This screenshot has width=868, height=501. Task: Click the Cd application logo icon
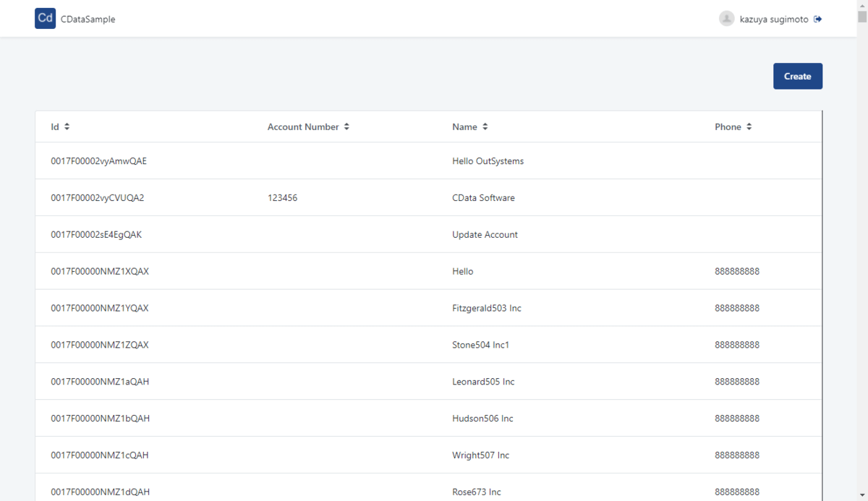click(x=45, y=19)
